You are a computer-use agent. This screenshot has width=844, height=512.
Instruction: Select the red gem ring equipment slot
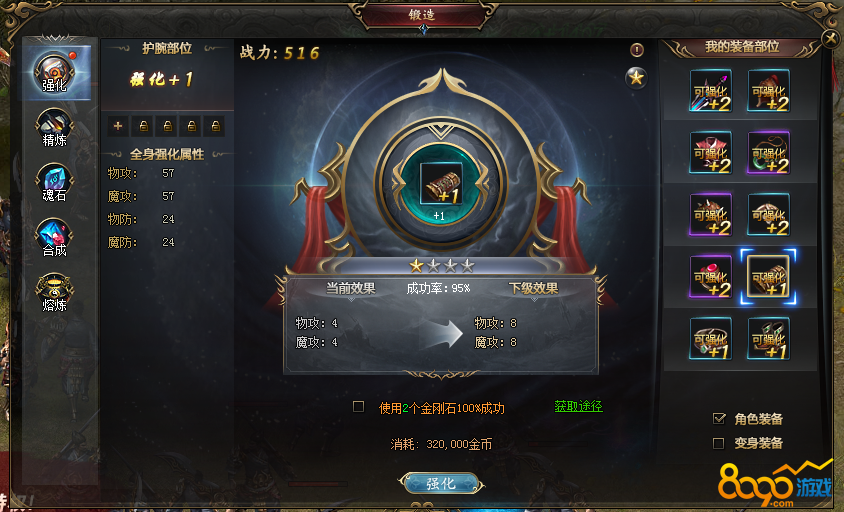(711, 276)
